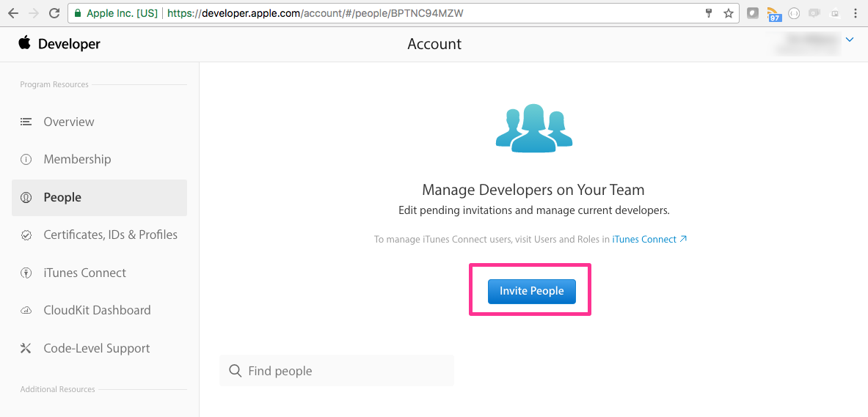The image size is (868, 417).
Task: Reload the page with the refresh icon
Action: pyautogui.click(x=54, y=13)
